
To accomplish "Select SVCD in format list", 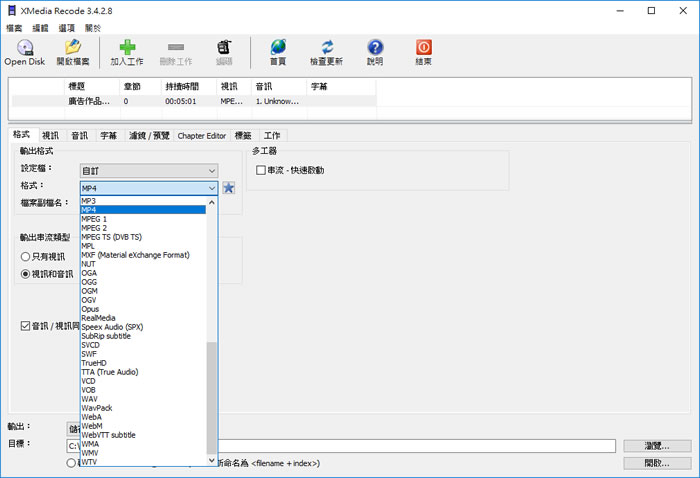I will click(143, 345).
